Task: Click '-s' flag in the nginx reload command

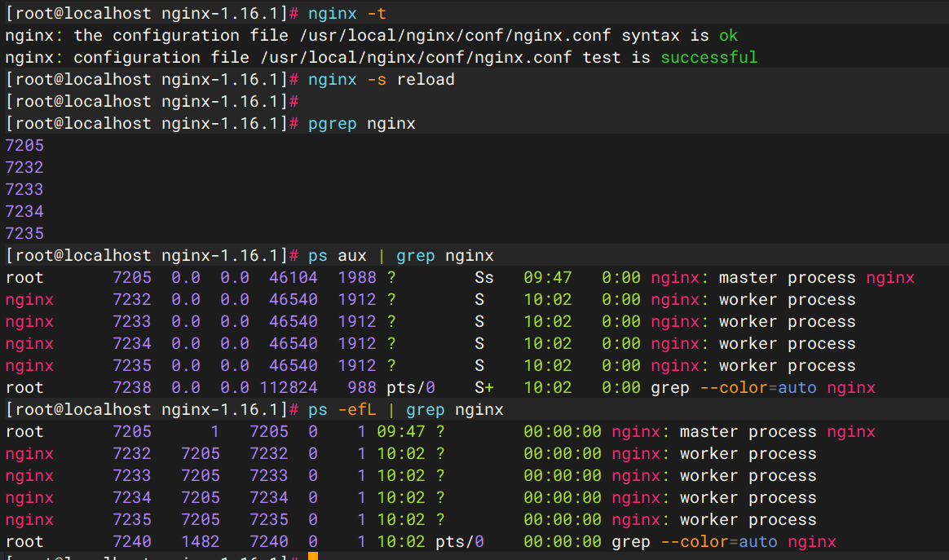Action: tap(377, 79)
